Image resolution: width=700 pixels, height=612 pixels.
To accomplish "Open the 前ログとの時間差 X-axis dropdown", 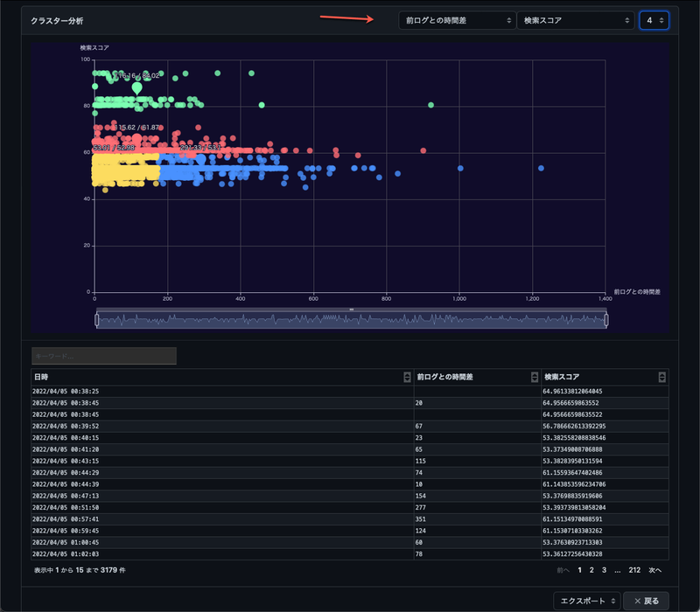I will click(455, 20).
